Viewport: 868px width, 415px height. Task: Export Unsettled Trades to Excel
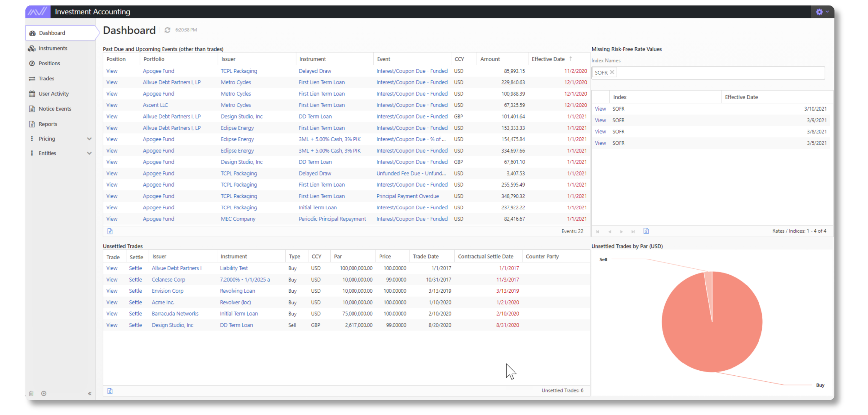[x=110, y=391]
